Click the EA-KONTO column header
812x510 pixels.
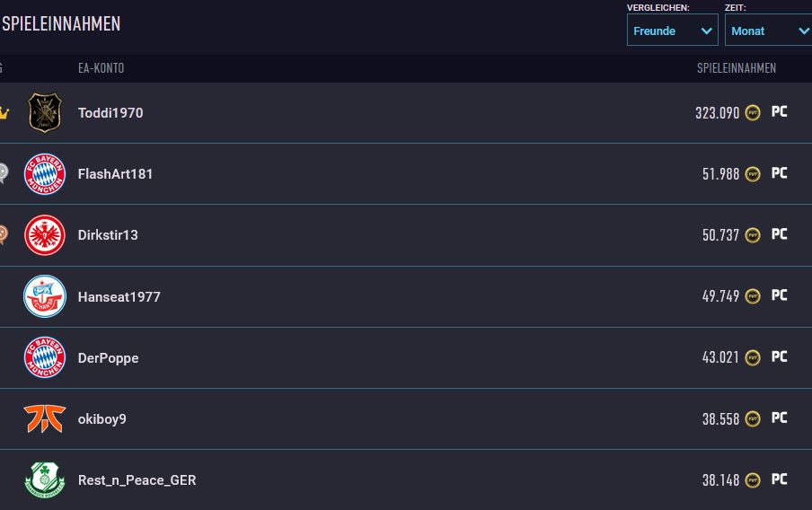click(101, 68)
